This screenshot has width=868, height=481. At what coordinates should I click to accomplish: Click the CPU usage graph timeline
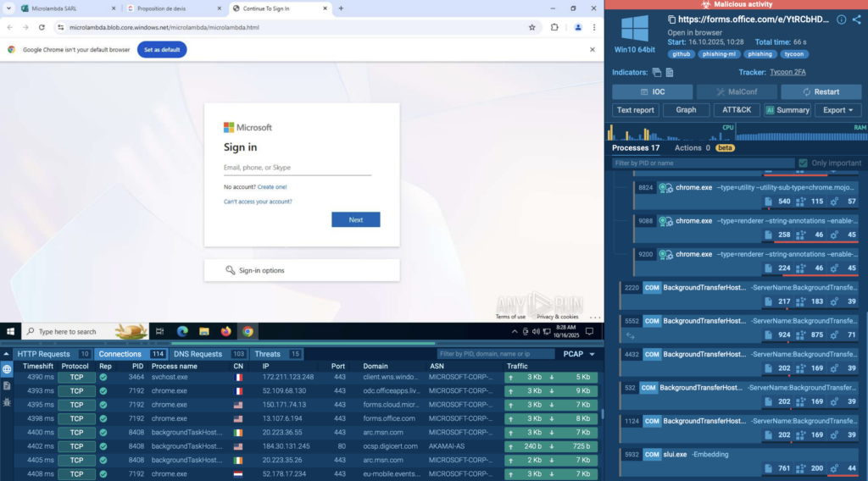670,132
